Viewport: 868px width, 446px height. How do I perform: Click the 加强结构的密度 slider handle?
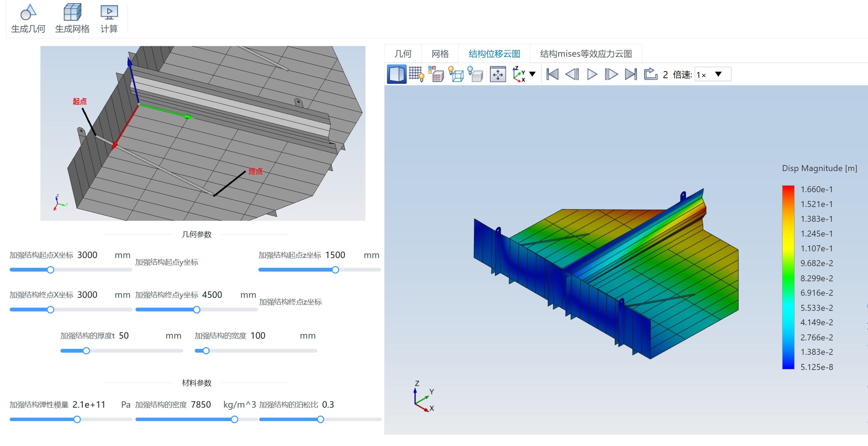(235, 419)
